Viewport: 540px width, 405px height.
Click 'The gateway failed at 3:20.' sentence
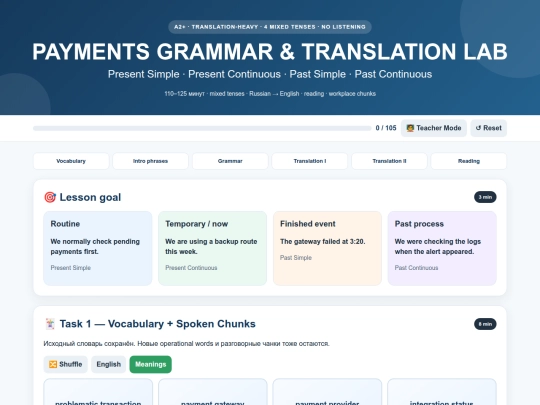(x=322, y=242)
